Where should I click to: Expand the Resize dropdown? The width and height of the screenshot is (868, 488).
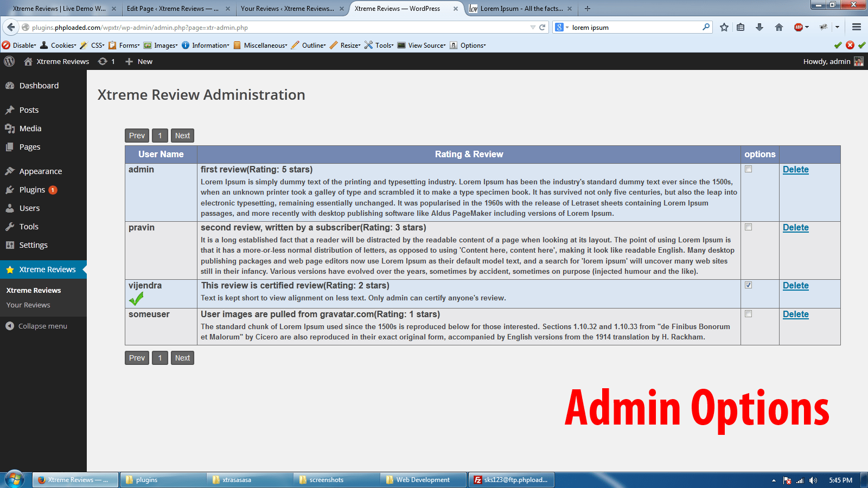pyautogui.click(x=345, y=45)
